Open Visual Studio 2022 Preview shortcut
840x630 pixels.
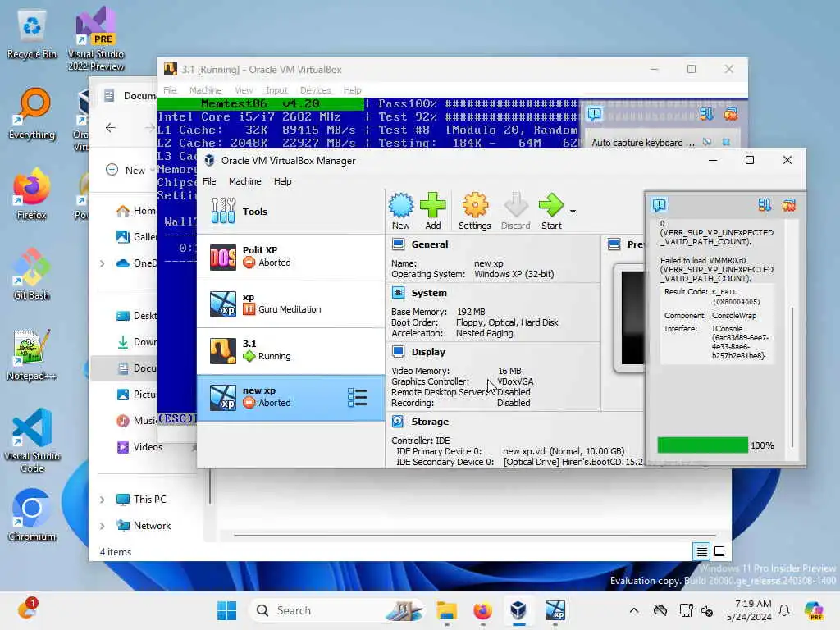click(x=95, y=39)
